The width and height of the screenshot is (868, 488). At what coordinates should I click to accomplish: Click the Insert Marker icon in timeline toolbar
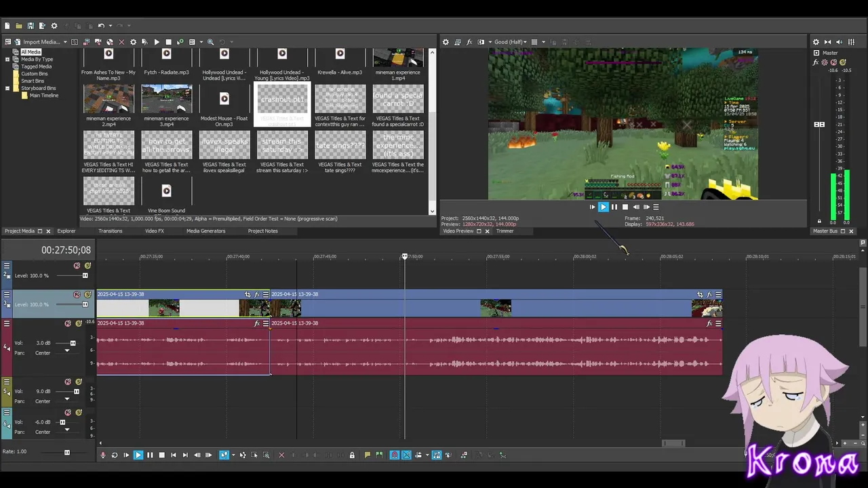click(x=368, y=455)
